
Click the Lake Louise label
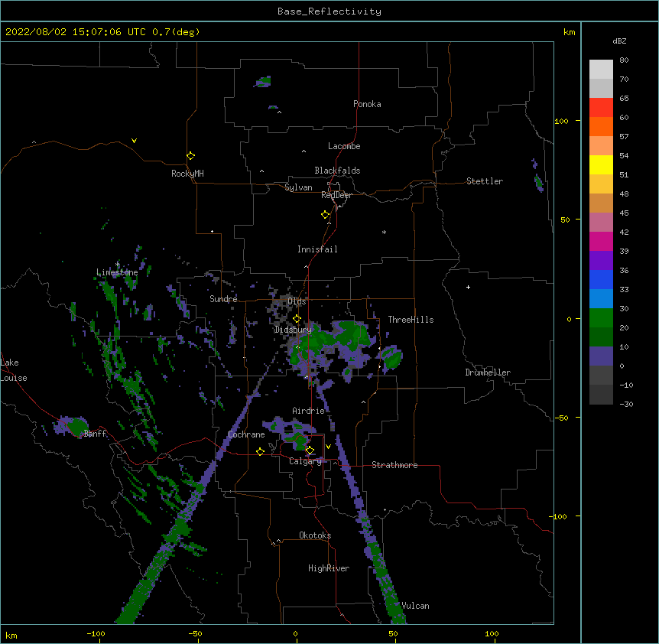[14, 370]
